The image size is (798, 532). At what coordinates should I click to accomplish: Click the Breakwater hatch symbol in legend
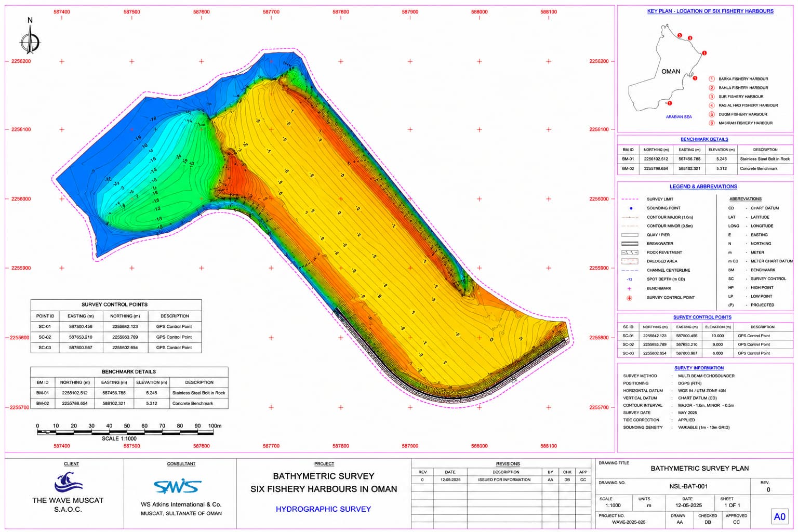(630, 244)
